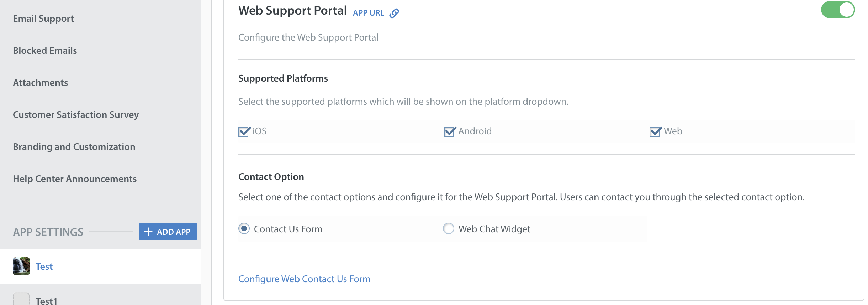The width and height of the screenshot is (868, 305).
Task: Open Branding and Customization page
Action: pos(74,147)
